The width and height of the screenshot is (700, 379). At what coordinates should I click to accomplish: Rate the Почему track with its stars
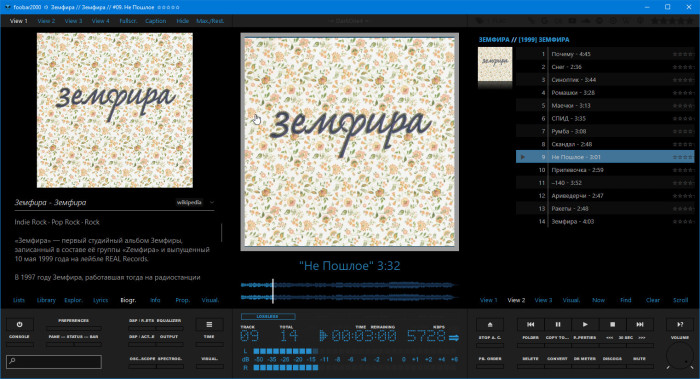click(683, 54)
